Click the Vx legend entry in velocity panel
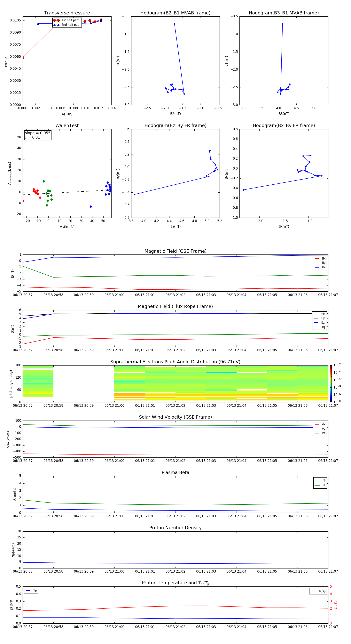This screenshot has width=351, height=644. (320, 424)
